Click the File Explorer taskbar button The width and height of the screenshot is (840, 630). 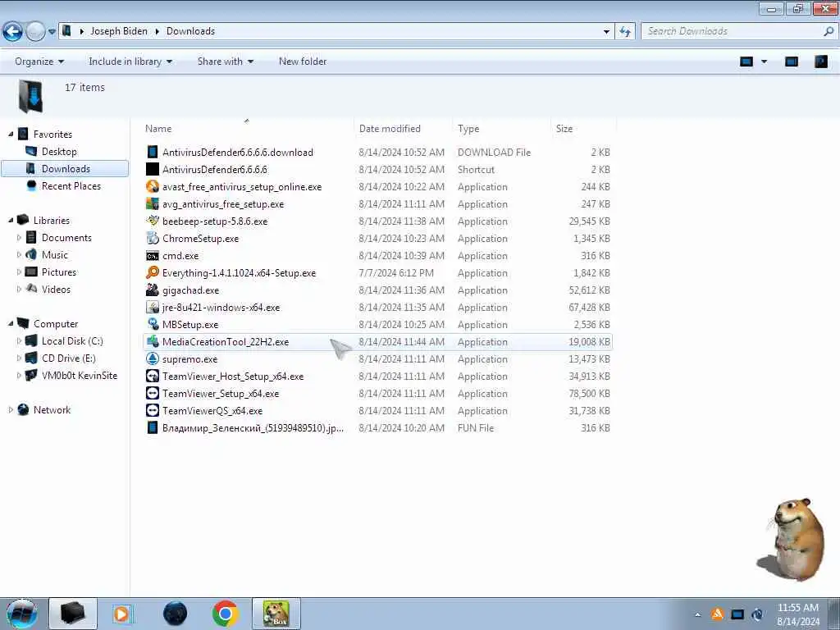(x=73, y=614)
